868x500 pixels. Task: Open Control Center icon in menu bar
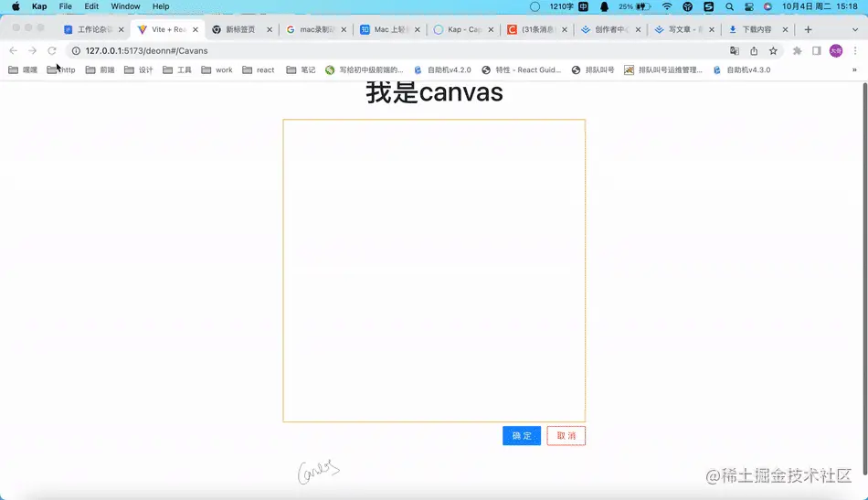tap(749, 6)
